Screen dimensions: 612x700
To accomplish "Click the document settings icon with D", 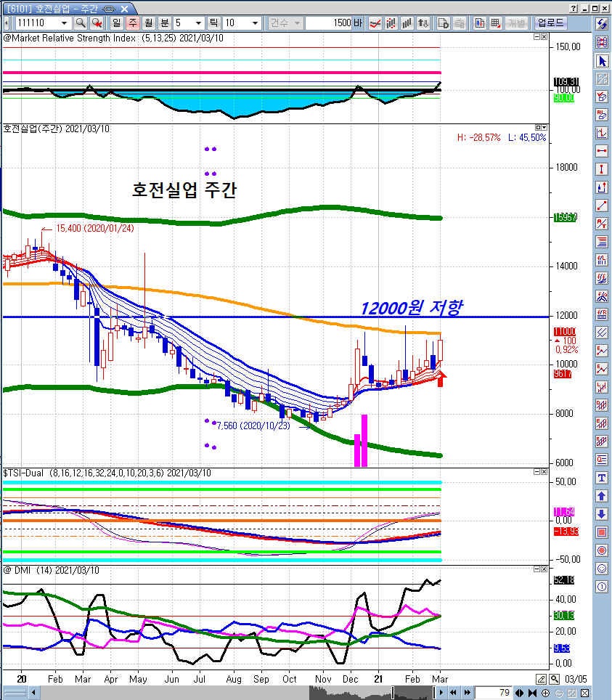I will 444,23.
